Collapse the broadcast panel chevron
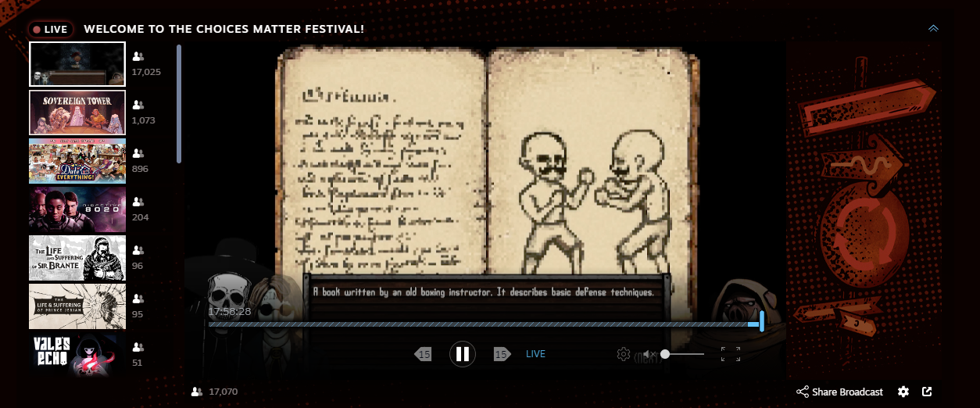This screenshot has height=408, width=980. pyautogui.click(x=933, y=29)
